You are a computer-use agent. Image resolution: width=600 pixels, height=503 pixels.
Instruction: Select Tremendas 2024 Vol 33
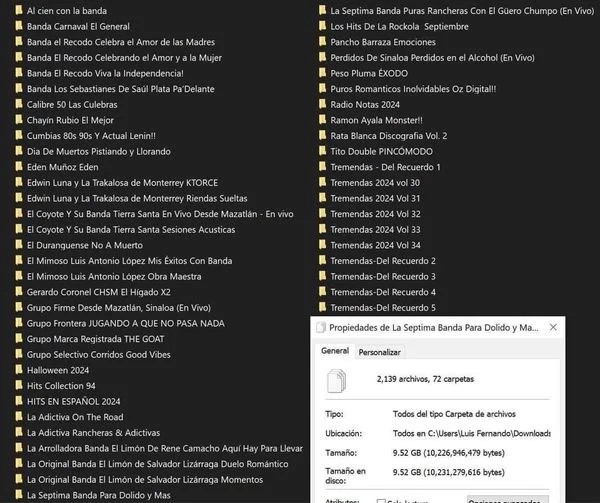click(x=375, y=230)
